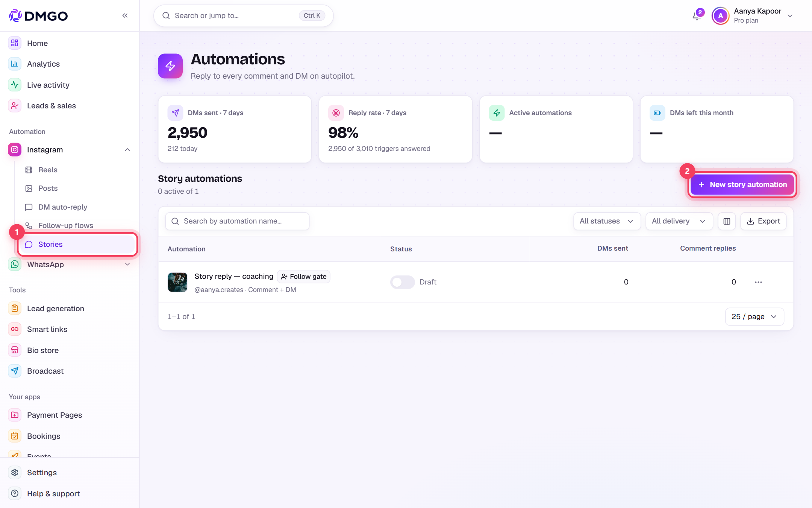
Task: Expand the WhatsApp section
Action: pos(127,265)
